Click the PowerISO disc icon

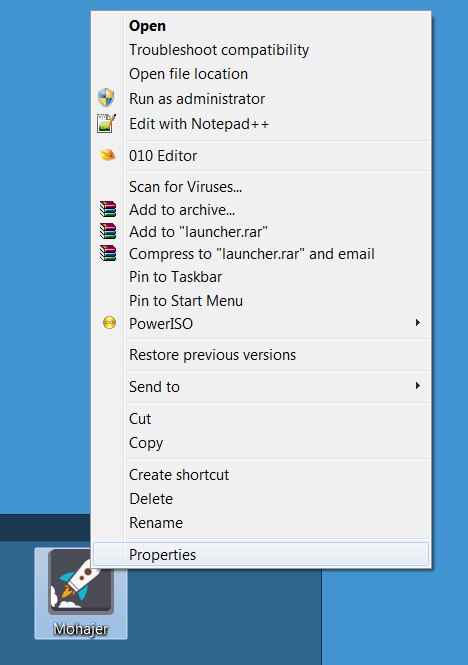(x=109, y=323)
